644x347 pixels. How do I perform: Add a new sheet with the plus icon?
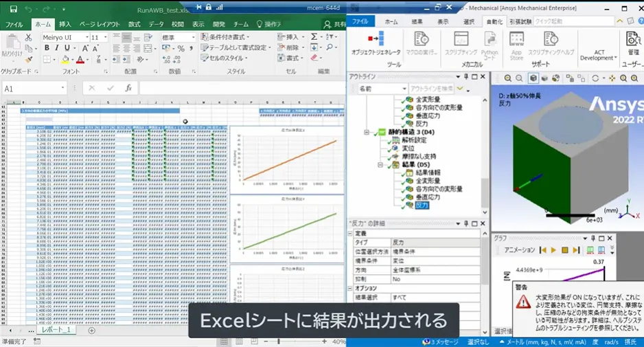point(91,331)
